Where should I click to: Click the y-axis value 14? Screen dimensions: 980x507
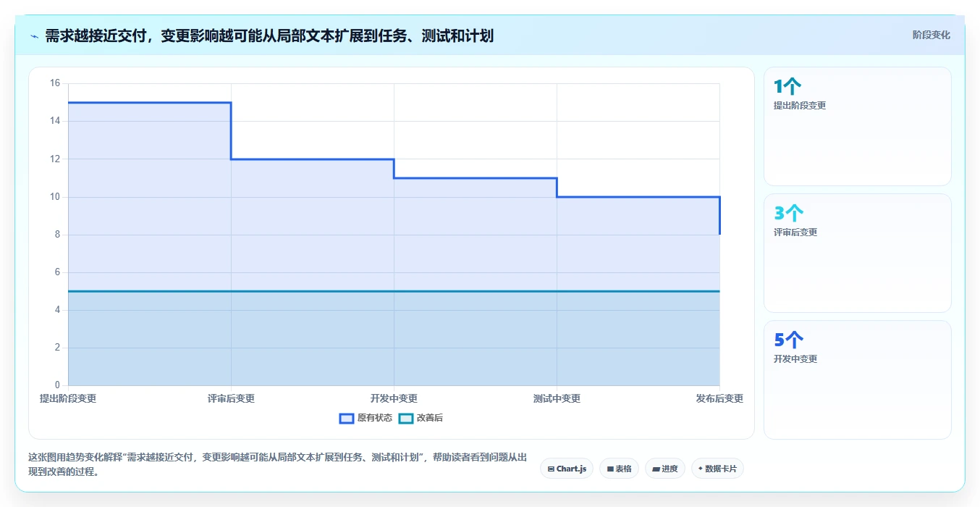(55, 121)
